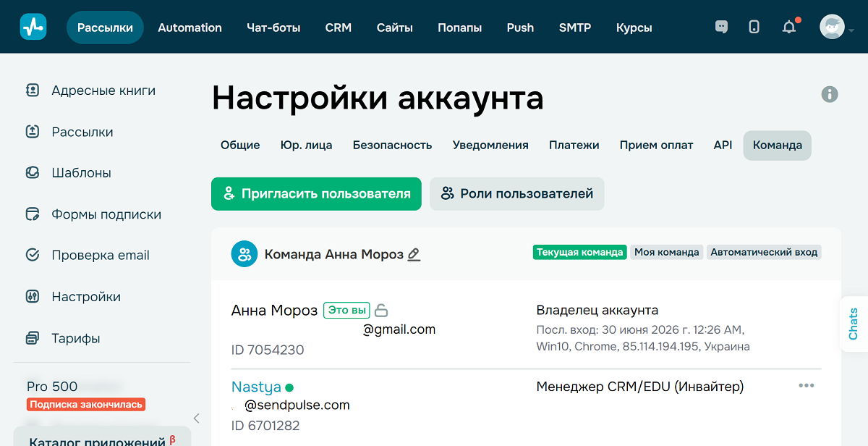This screenshot has width=868, height=446.
Task: Click the Владелец аккаунта role text
Action: tap(597, 310)
